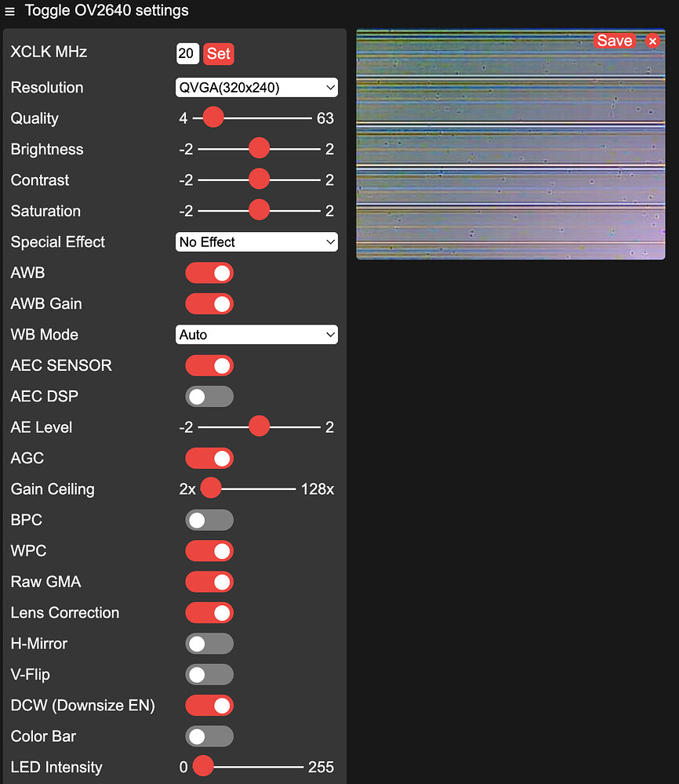Open the hamburger menu icon
Image resolution: width=679 pixels, height=784 pixels.
pos(10,10)
